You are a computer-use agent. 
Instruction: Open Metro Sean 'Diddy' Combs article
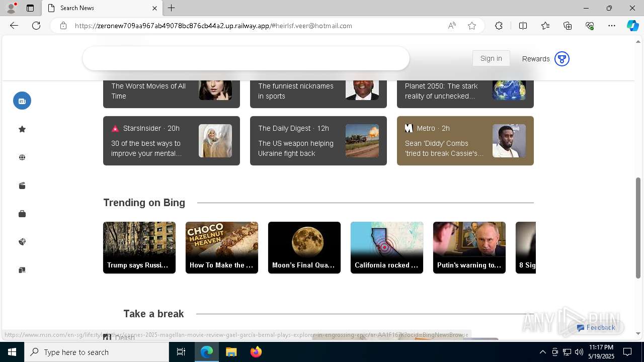pos(465,141)
